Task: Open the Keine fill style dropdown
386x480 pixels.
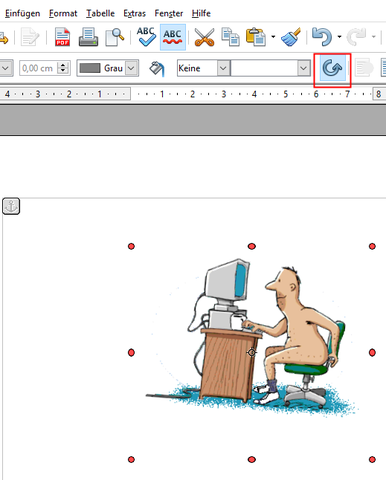Action: [223, 68]
